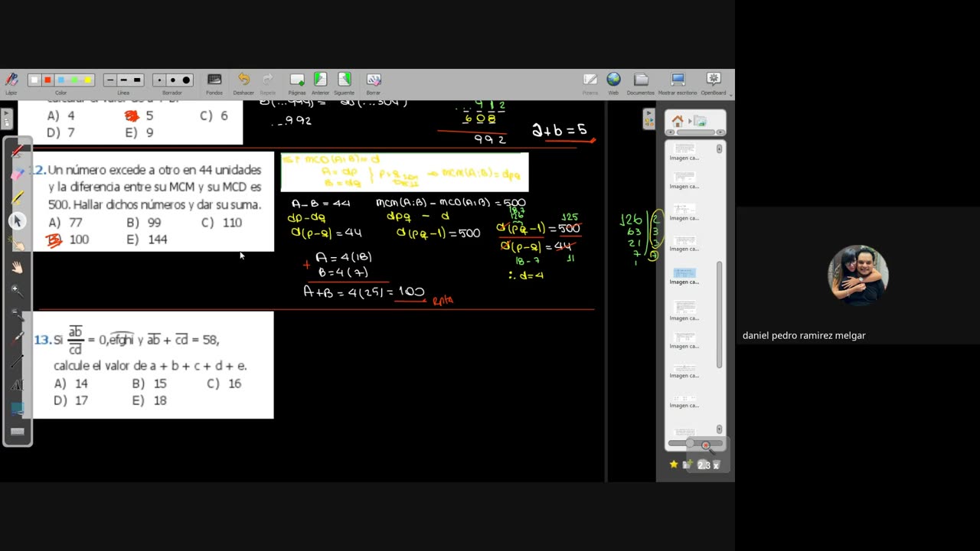Go to library home folder icon
Screen dimensions: 980x551
pyautogui.click(x=678, y=121)
